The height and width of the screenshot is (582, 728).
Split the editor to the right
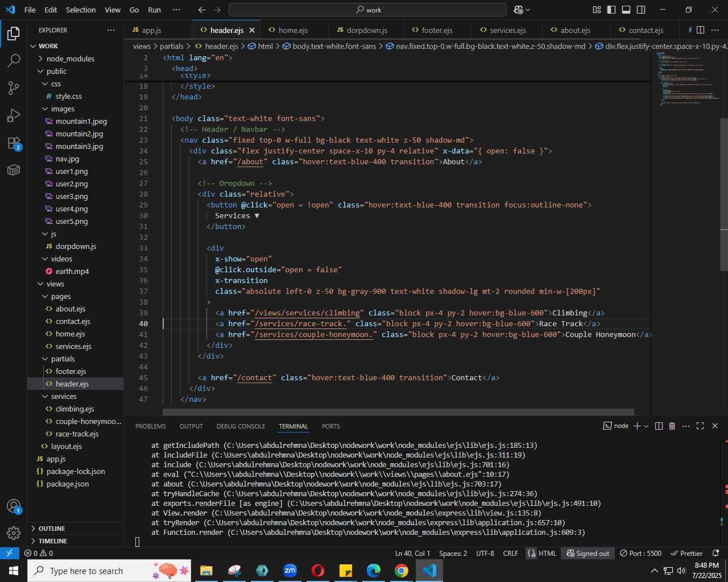701,30
